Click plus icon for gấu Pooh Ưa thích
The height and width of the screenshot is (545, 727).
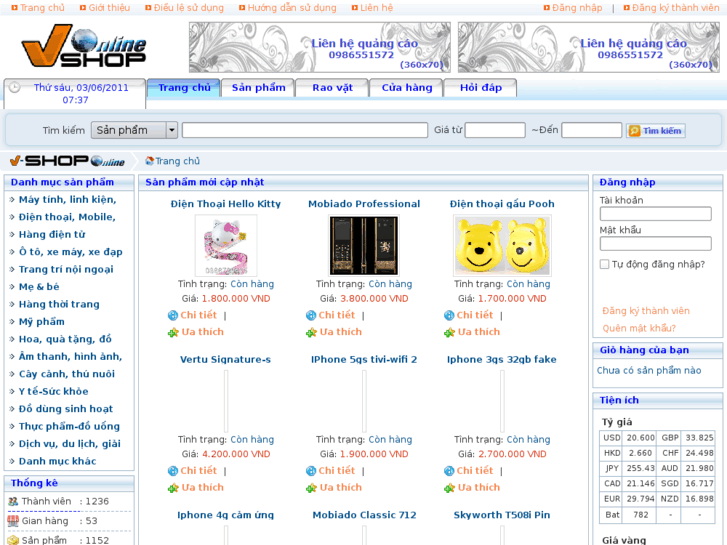click(449, 333)
